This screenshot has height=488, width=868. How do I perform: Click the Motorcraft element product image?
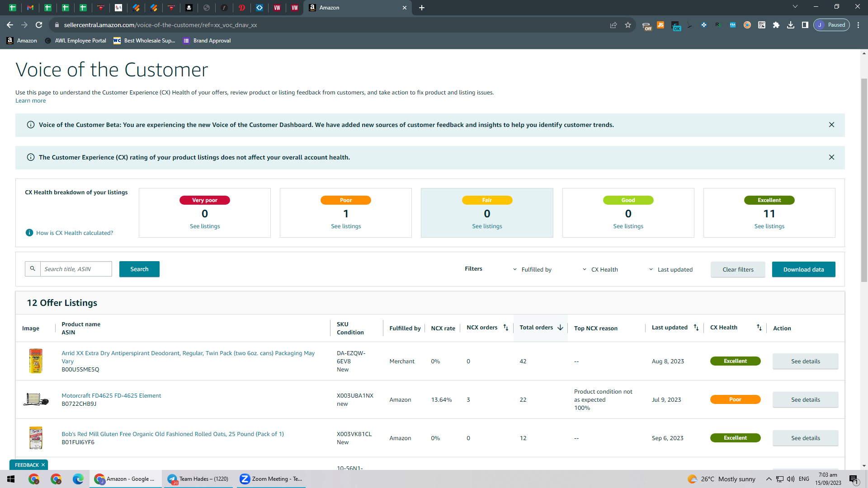[36, 399]
